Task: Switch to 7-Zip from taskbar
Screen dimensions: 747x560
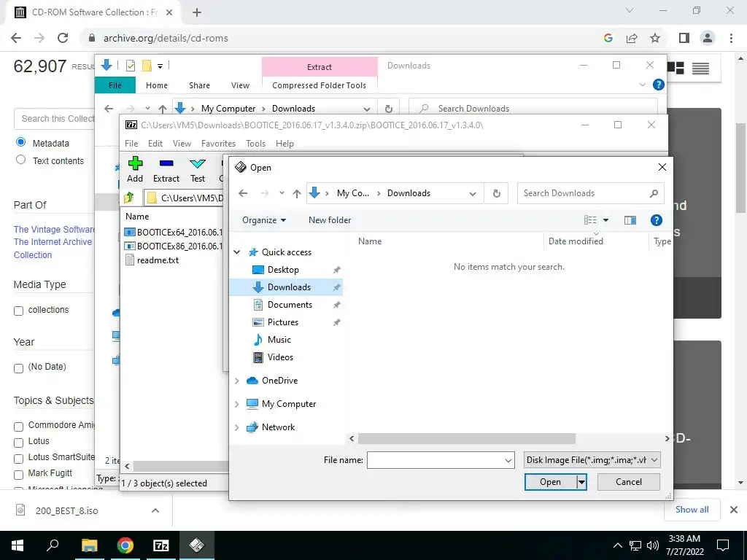Action: pyautogui.click(x=160, y=545)
